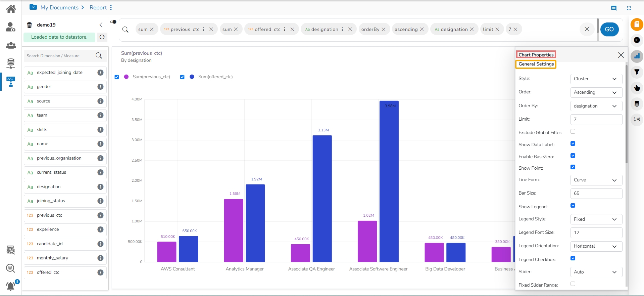Open the filter funnel icon
This screenshot has width=644, height=296.
point(637,72)
